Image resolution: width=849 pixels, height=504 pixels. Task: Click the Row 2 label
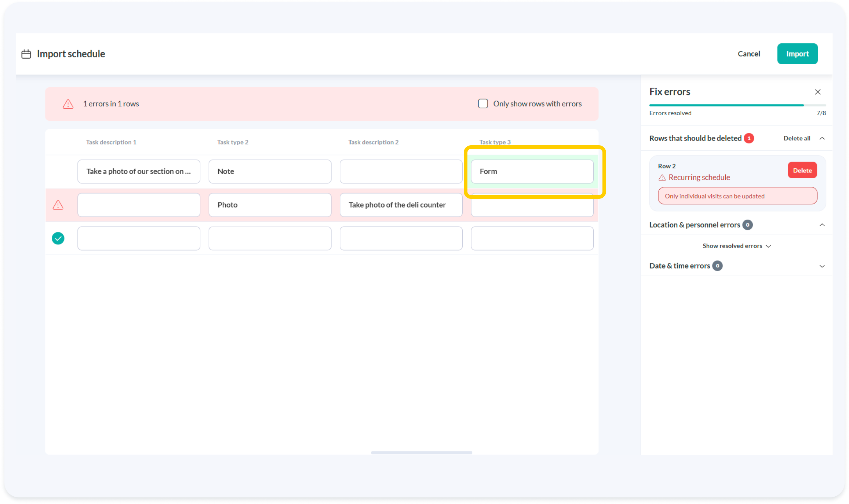[666, 166]
